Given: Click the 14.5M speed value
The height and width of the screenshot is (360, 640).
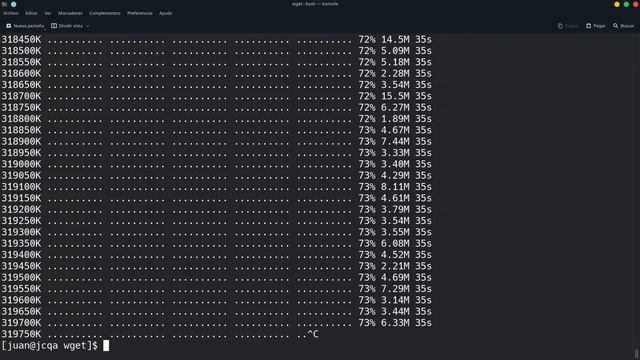Looking at the screenshot, I should tap(395, 40).
